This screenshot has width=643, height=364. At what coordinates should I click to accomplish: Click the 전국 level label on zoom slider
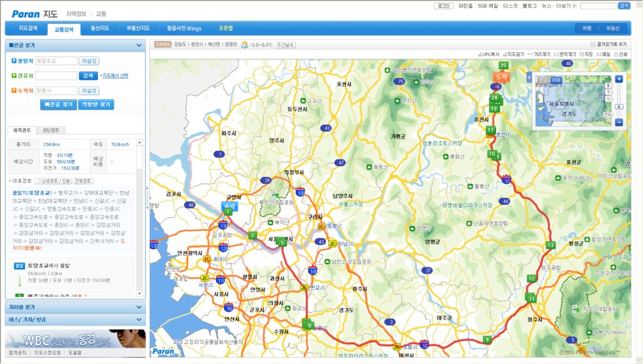pyautogui.click(x=607, y=114)
